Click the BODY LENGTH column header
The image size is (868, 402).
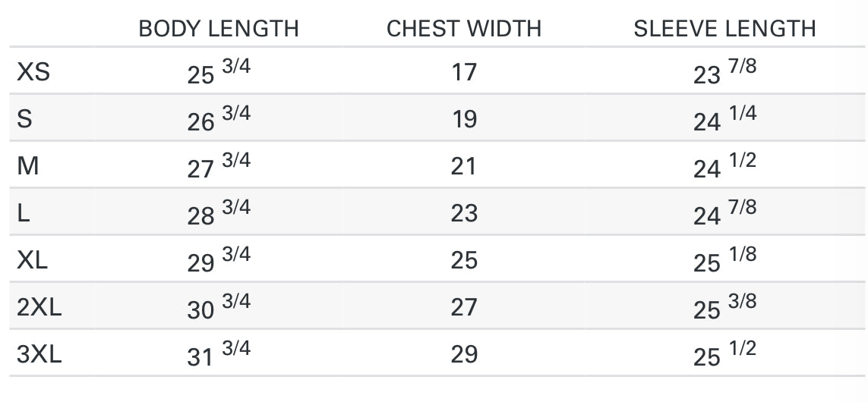point(219,29)
